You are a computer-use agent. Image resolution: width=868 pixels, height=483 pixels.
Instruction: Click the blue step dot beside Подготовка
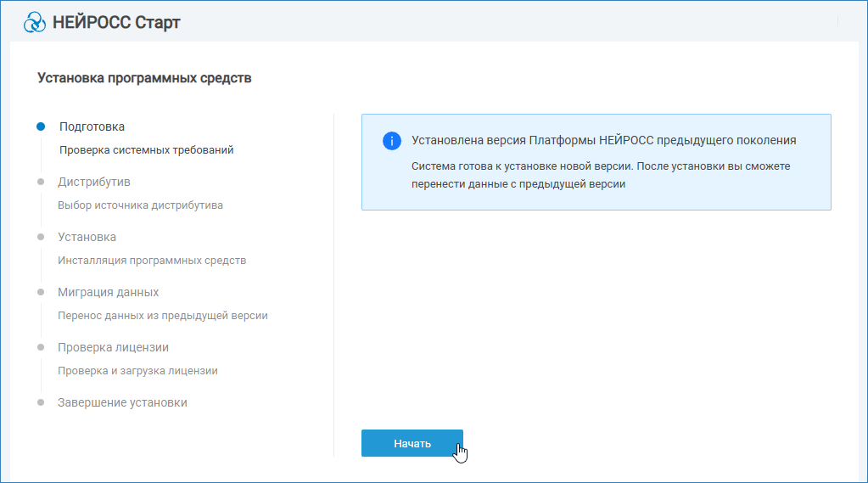click(41, 126)
